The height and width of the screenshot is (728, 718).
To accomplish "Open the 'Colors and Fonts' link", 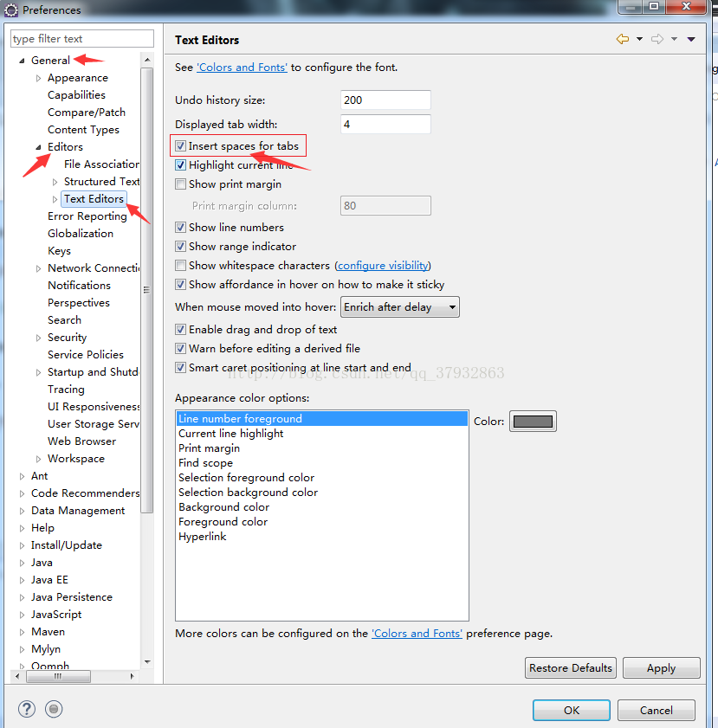I will pos(242,66).
